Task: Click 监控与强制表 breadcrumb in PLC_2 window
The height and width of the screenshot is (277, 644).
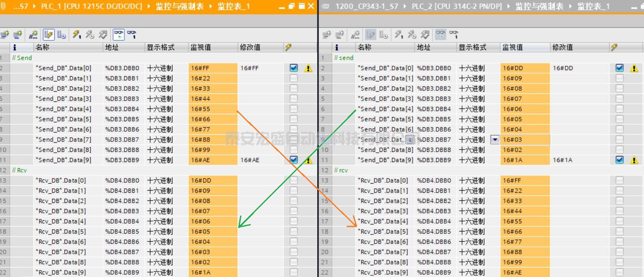Action: [x=539, y=6]
